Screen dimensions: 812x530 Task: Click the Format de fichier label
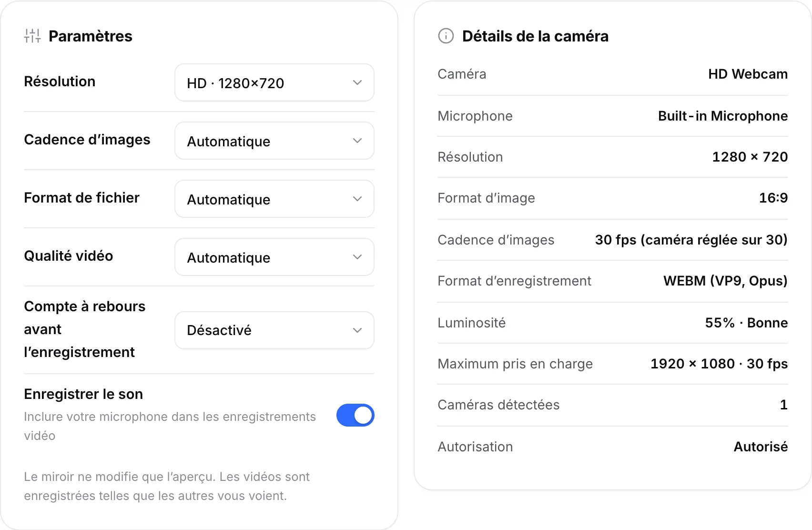coord(82,198)
